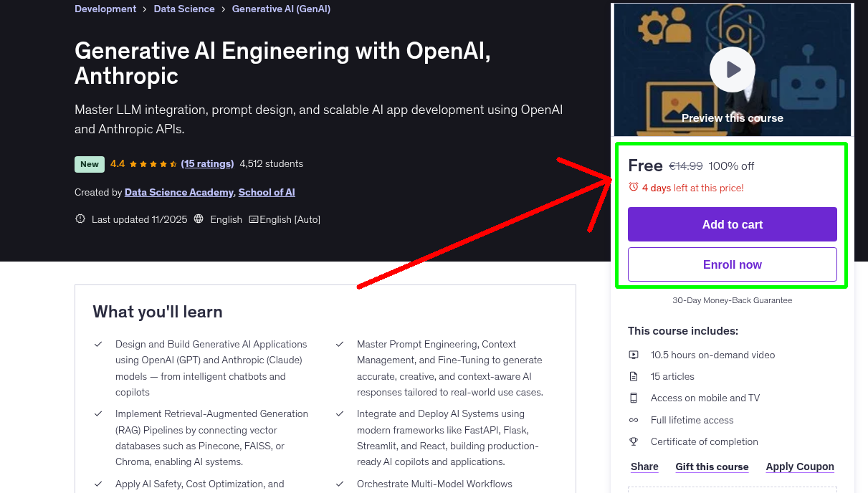Viewport: 868px width, 493px height.
Task: Click the certificate of completion icon
Action: coord(634,441)
